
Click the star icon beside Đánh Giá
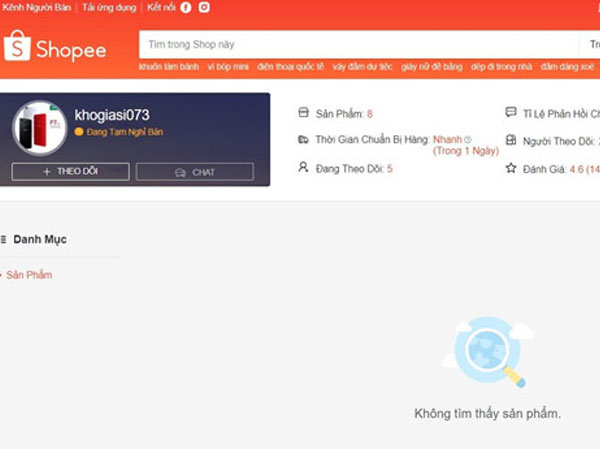[511, 168]
